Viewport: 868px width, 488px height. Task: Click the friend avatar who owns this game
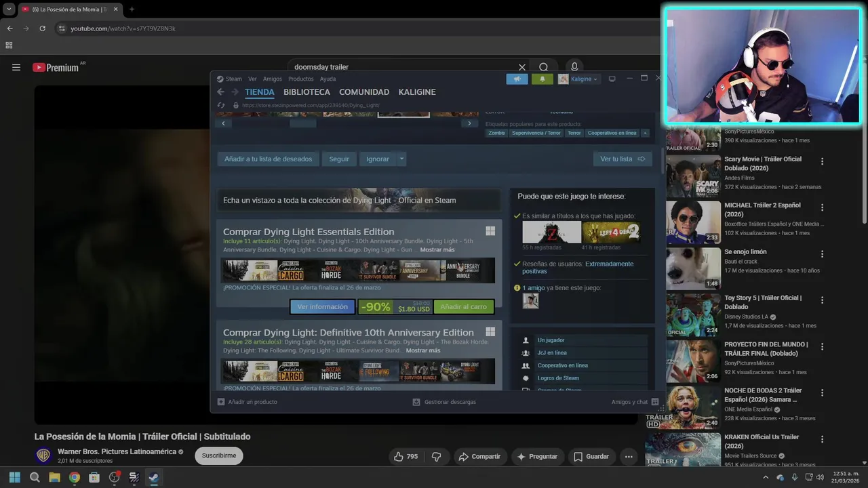pyautogui.click(x=530, y=301)
